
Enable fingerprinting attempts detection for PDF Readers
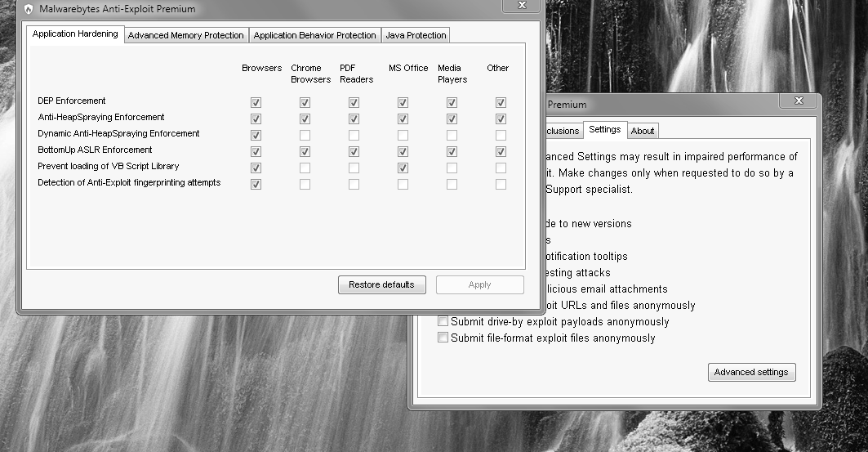(354, 185)
